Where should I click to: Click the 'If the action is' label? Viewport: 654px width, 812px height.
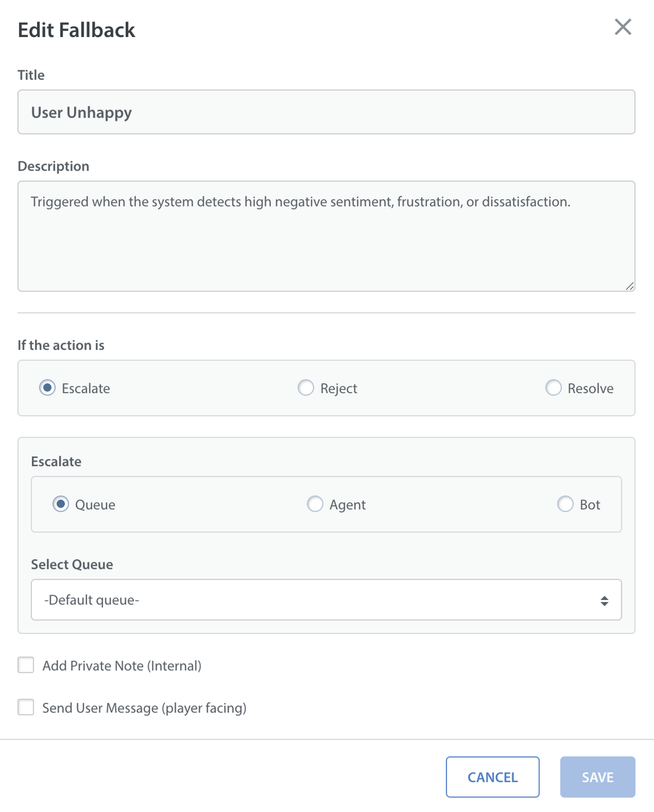(61, 345)
